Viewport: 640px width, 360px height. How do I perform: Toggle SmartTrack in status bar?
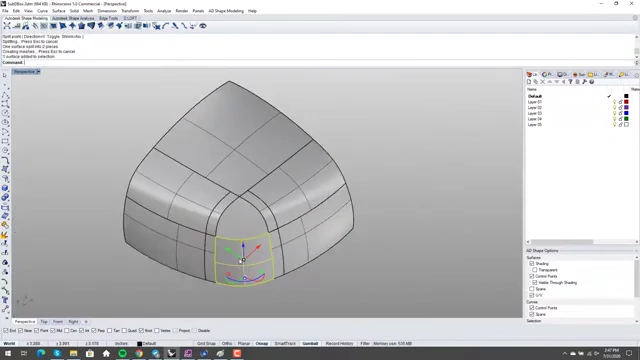tap(285, 344)
